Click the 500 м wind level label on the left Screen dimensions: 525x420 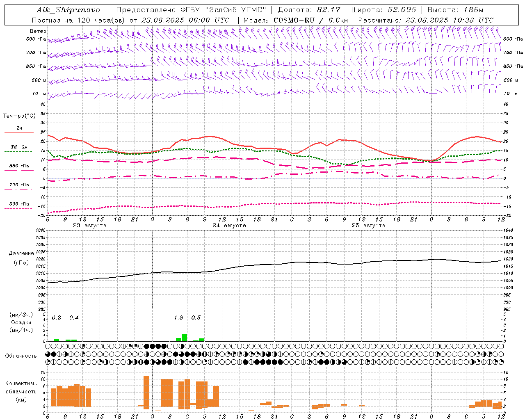click(x=39, y=80)
